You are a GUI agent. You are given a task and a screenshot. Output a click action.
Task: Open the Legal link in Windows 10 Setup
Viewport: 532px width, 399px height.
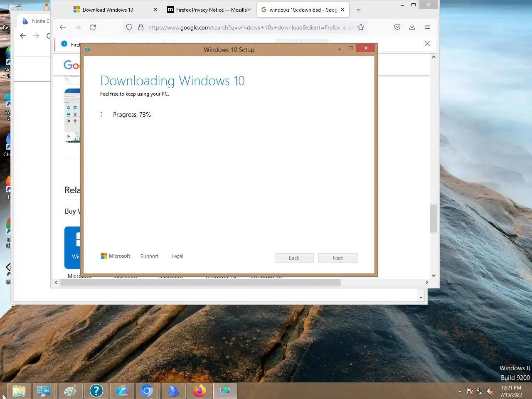(x=177, y=256)
